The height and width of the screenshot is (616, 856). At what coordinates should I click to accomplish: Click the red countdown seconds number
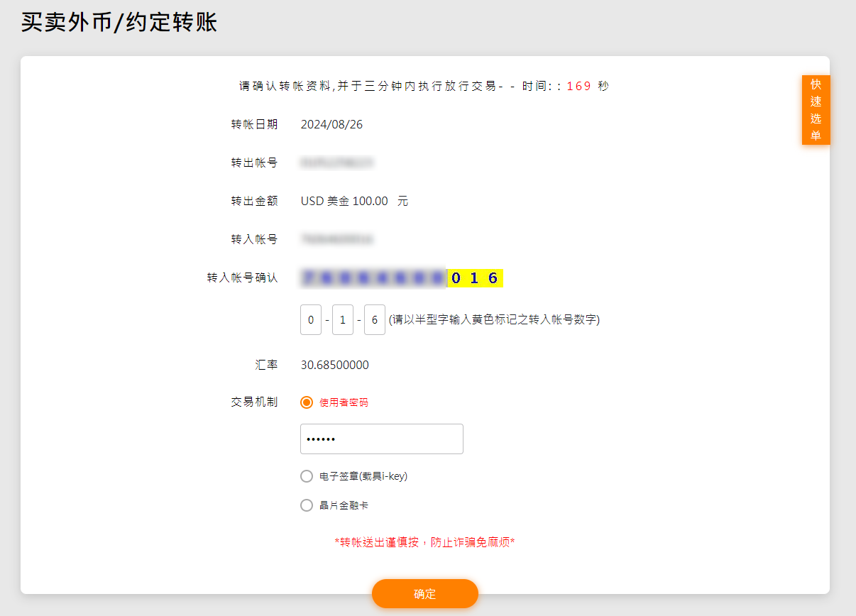(578, 86)
